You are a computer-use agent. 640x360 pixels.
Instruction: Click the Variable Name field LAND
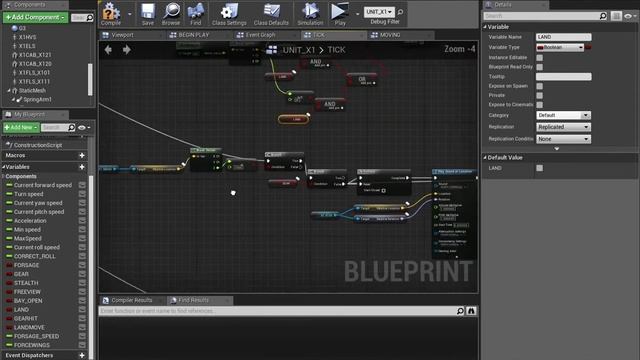[x=563, y=37]
